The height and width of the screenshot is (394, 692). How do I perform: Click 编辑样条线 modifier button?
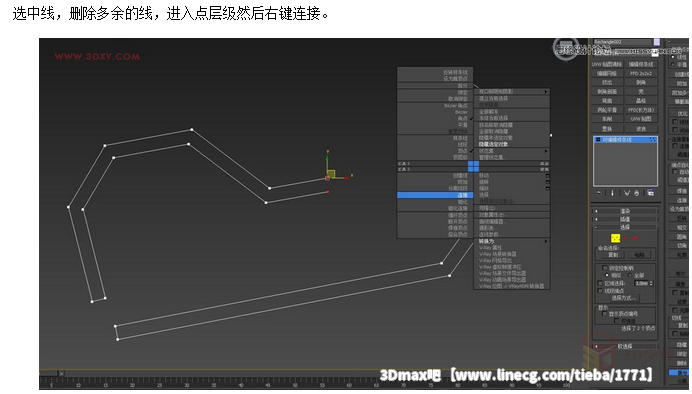point(641,64)
